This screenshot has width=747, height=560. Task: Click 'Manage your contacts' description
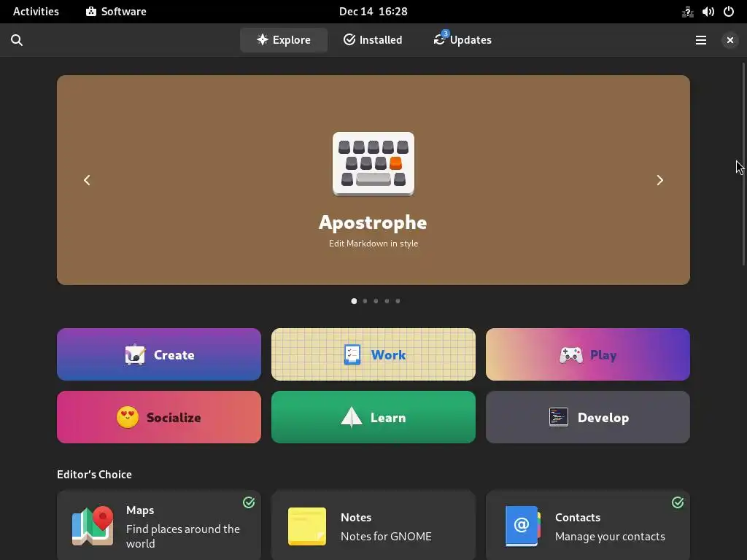(x=610, y=536)
